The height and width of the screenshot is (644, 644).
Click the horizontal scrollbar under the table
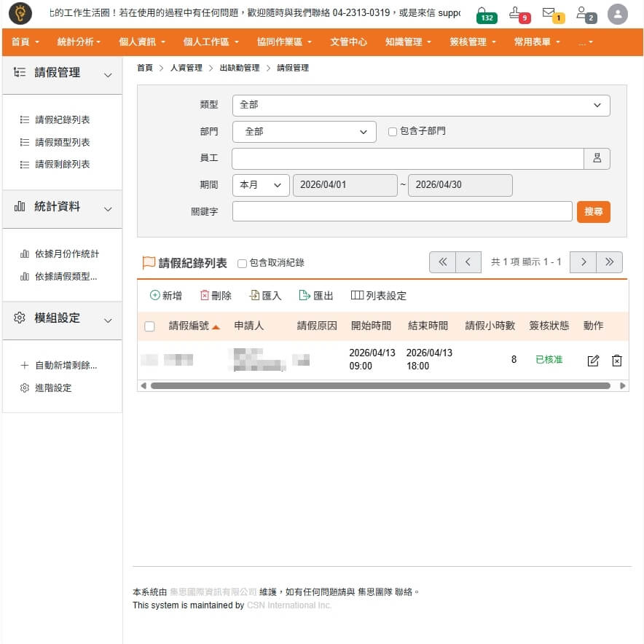click(379, 385)
